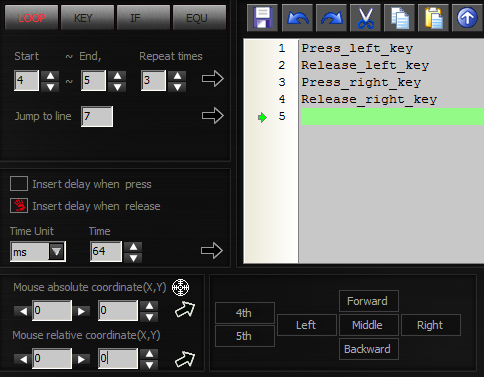The image size is (484, 377).
Task: Click the Backward mouse button
Action: [369, 349]
